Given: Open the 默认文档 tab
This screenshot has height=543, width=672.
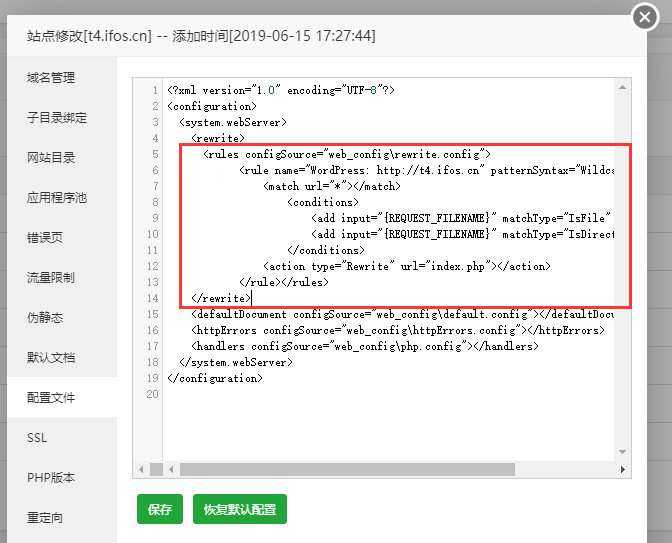Looking at the screenshot, I should (x=51, y=358).
